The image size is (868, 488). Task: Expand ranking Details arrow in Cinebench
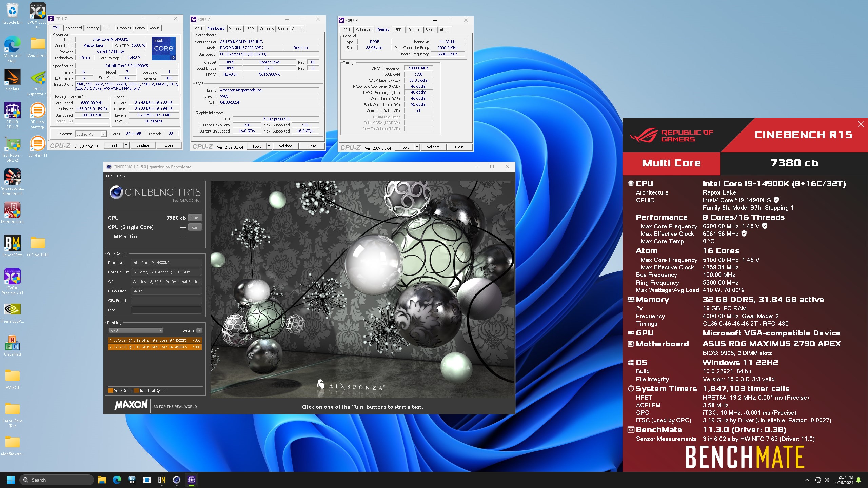coord(199,330)
